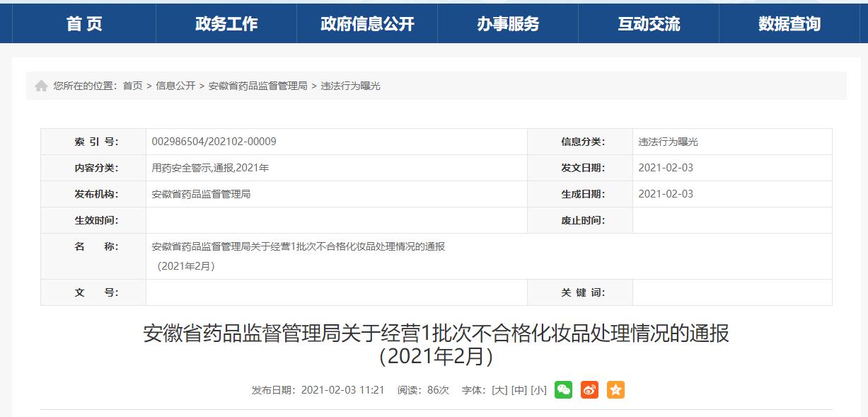Click 信息公开 breadcrumb link
The image size is (868, 417).
coord(175,86)
